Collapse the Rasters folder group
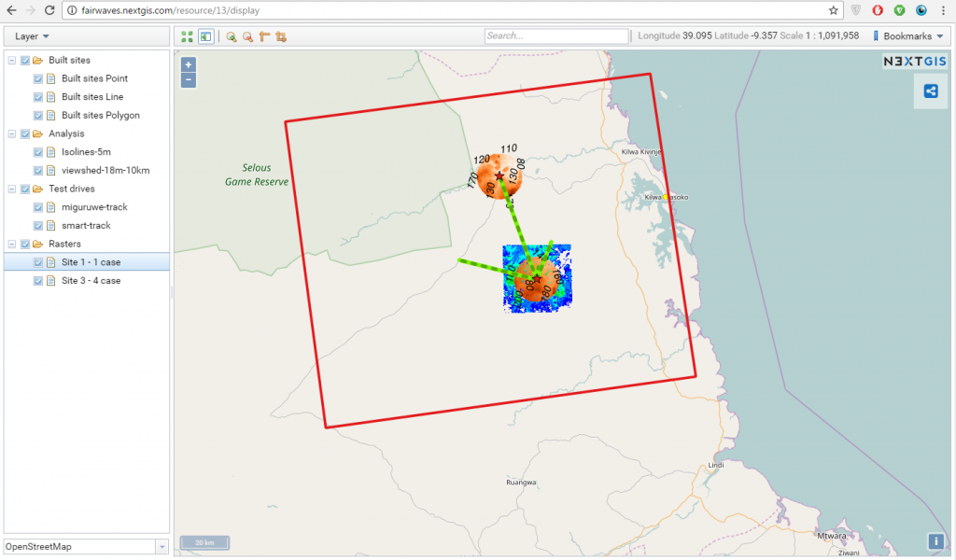The image size is (956, 560). [x=11, y=245]
